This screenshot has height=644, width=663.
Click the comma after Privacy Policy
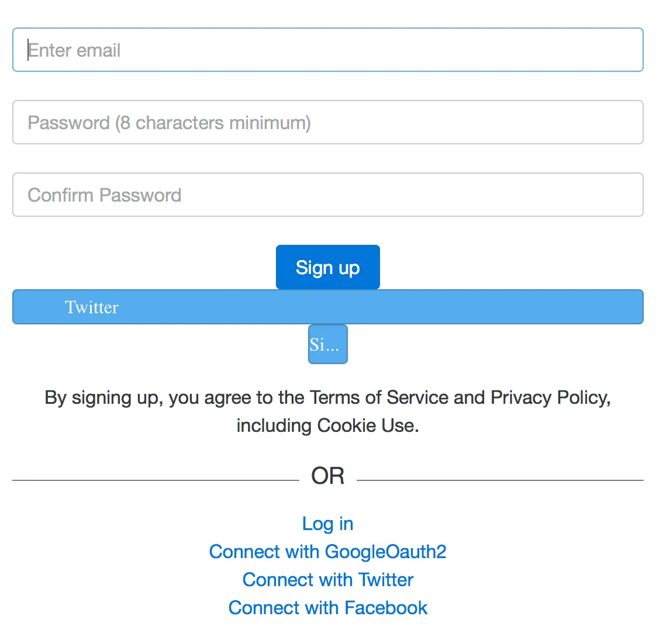point(609,401)
